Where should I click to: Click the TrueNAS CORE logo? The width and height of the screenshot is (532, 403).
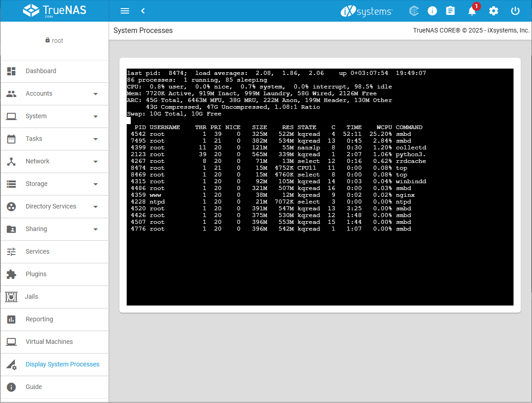click(55, 10)
